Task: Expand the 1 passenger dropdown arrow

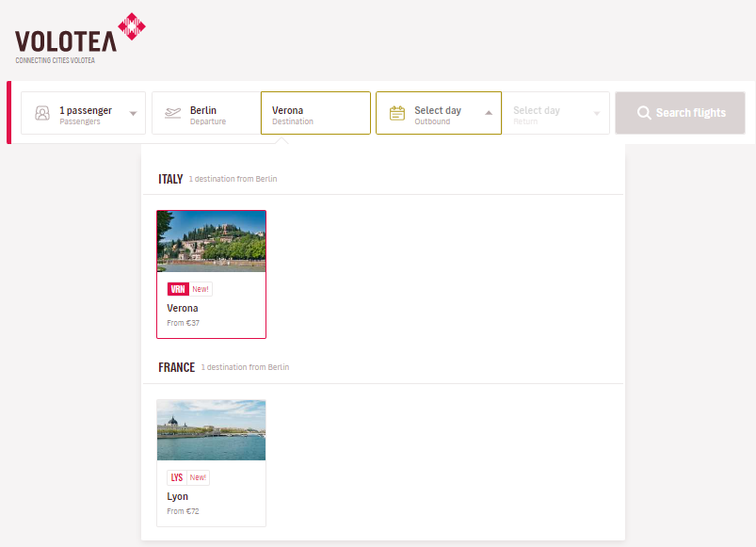Action: [133, 114]
